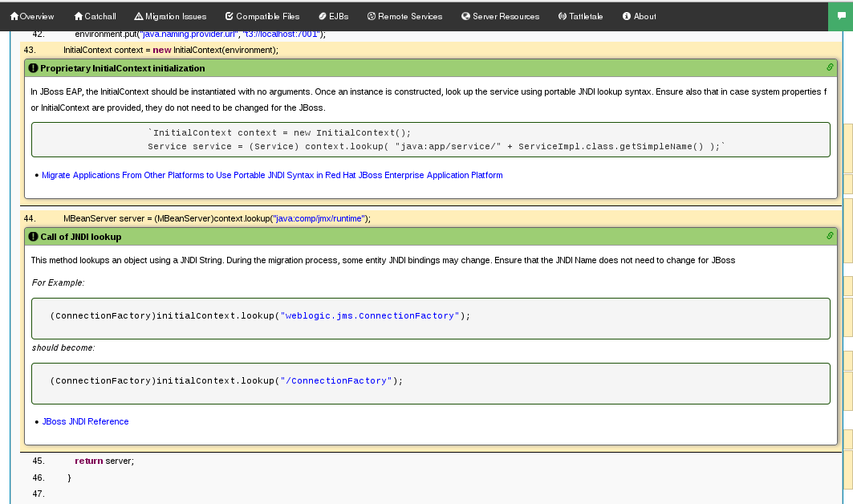853x504 pixels.
Task: Click the return server statement on line 45
Action: (104, 461)
